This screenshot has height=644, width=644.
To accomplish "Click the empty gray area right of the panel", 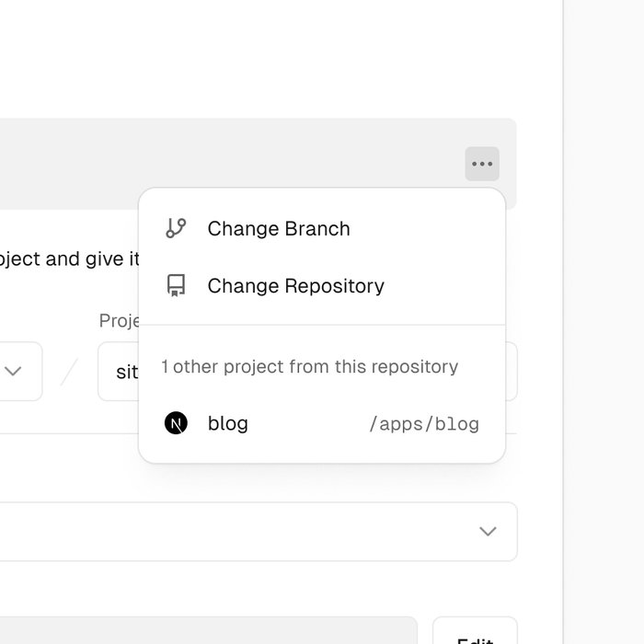I will click(604, 322).
